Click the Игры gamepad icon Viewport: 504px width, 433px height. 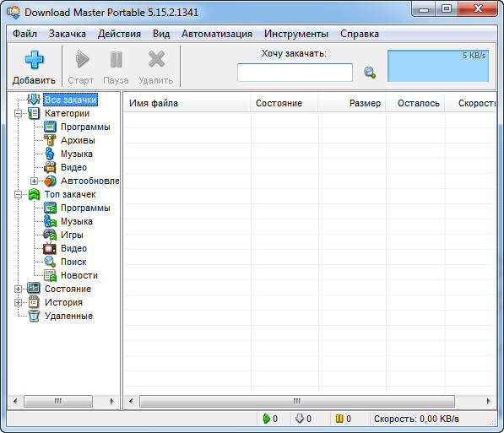pos(50,235)
